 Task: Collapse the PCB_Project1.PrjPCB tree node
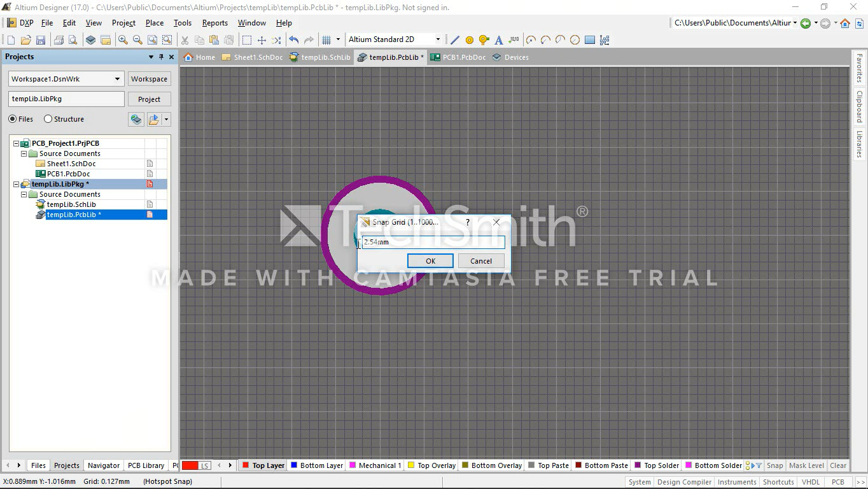click(x=17, y=143)
